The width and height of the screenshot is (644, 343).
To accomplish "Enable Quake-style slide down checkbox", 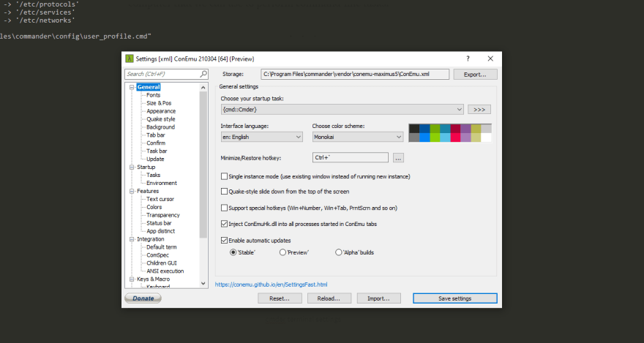I will pos(224,191).
